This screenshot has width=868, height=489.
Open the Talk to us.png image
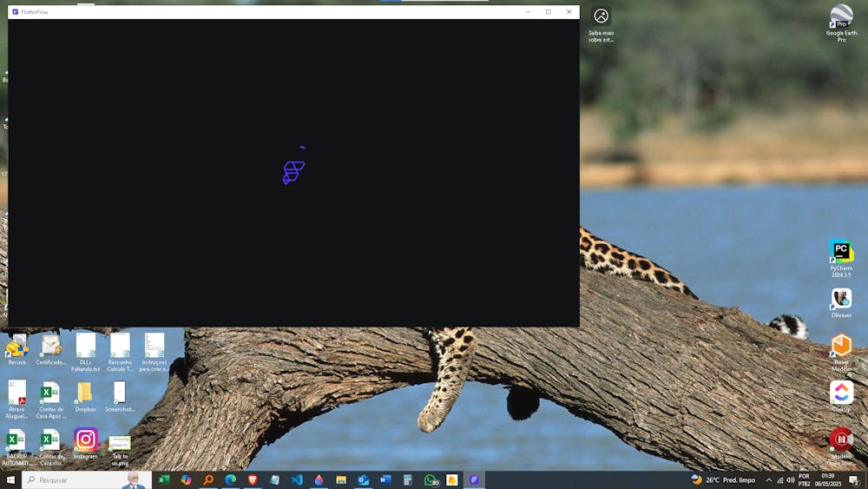click(x=120, y=450)
